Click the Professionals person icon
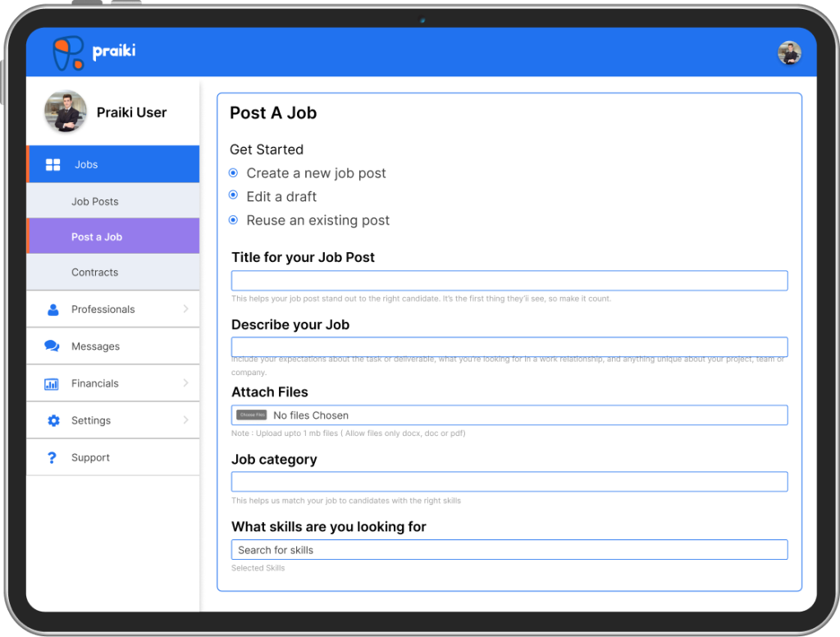Screen dimensions: 840x637 point(52,309)
